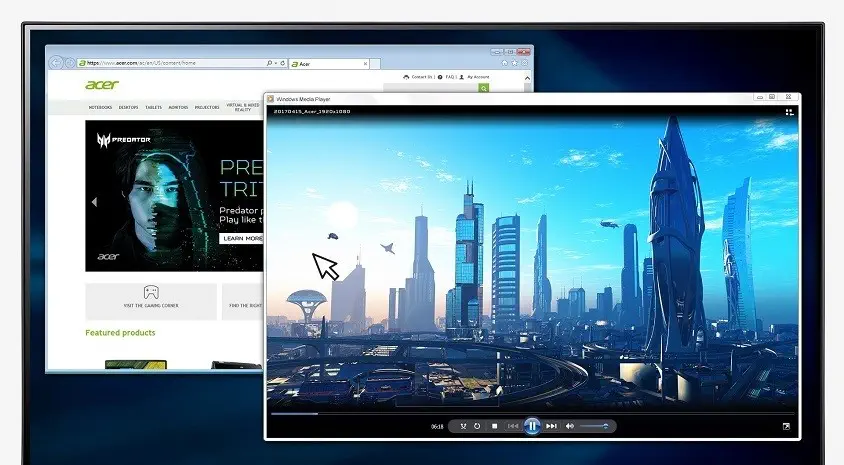844x465 pixels.
Task: Click the browser forward arrow button
Action: click(69, 63)
